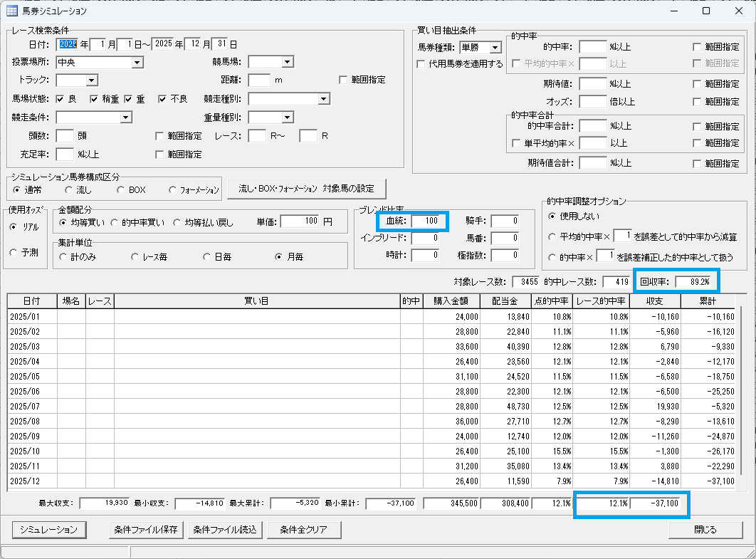
Task: Enable 単平均的中率× checkbox
Action: pyautogui.click(x=516, y=143)
